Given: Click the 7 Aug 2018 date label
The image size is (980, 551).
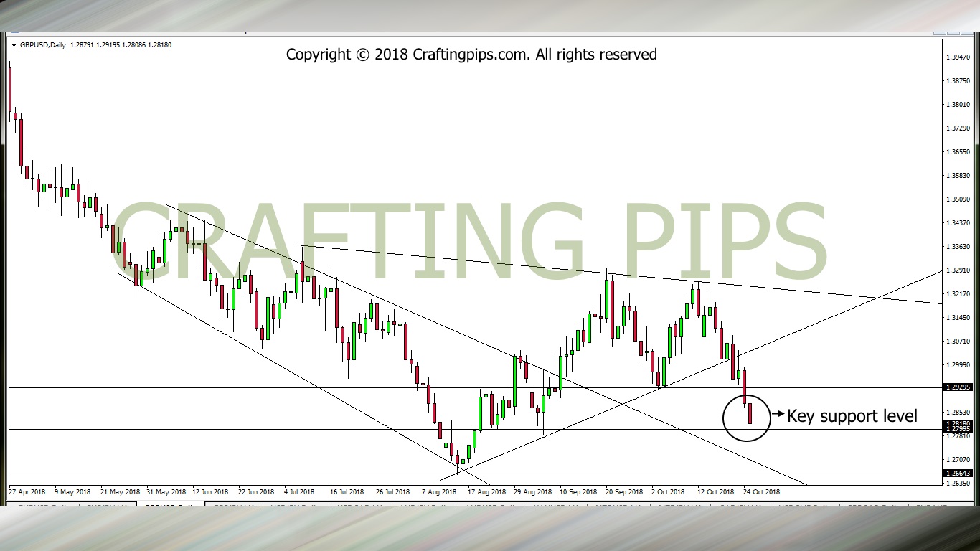Looking at the screenshot, I should click(x=438, y=492).
